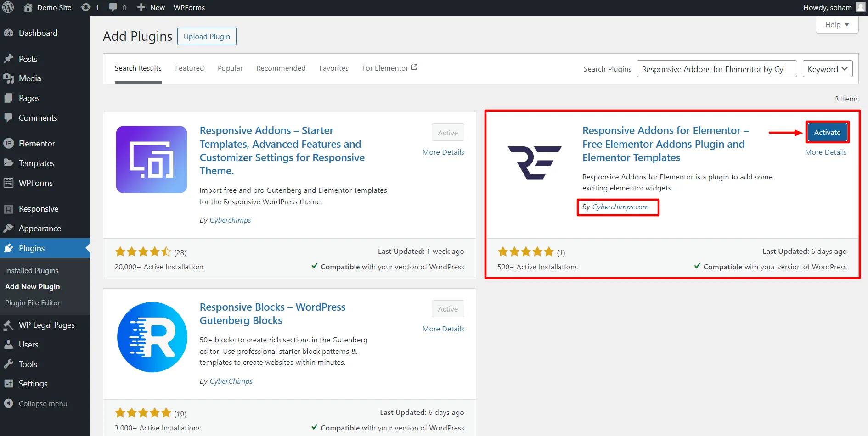Open Installed Plugins submenu item
This screenshot has width=868, height=436.
32,271
